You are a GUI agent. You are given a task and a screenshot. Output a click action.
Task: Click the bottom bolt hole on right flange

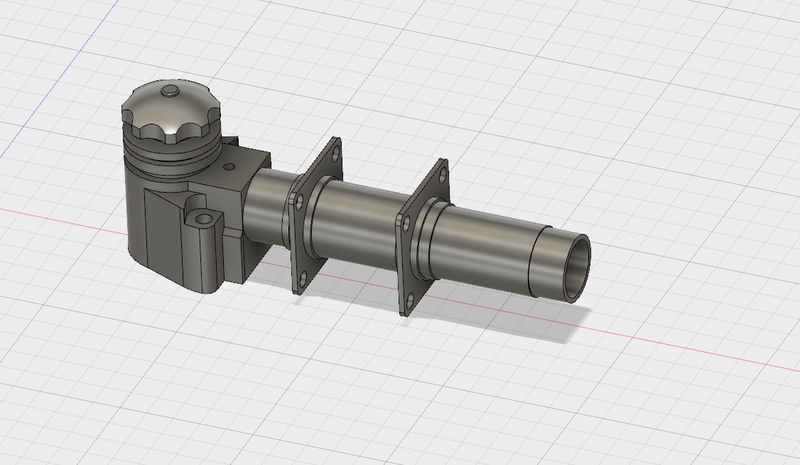click(x=410, y=298)
